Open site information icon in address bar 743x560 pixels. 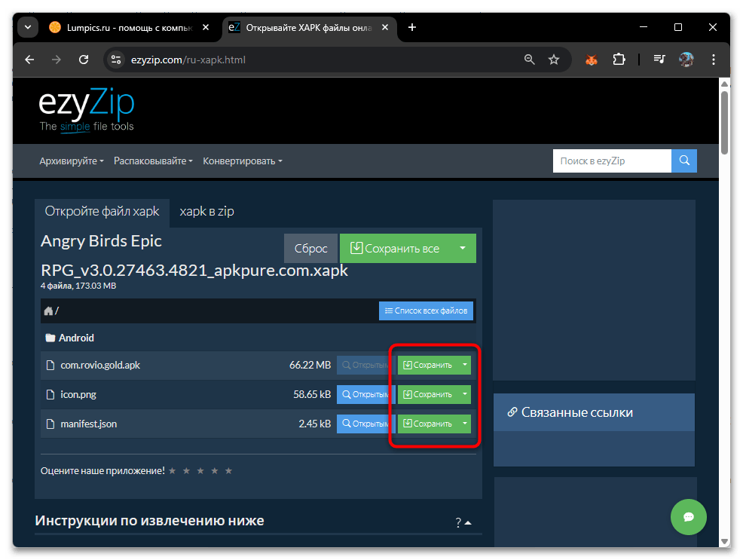(116, 60)
